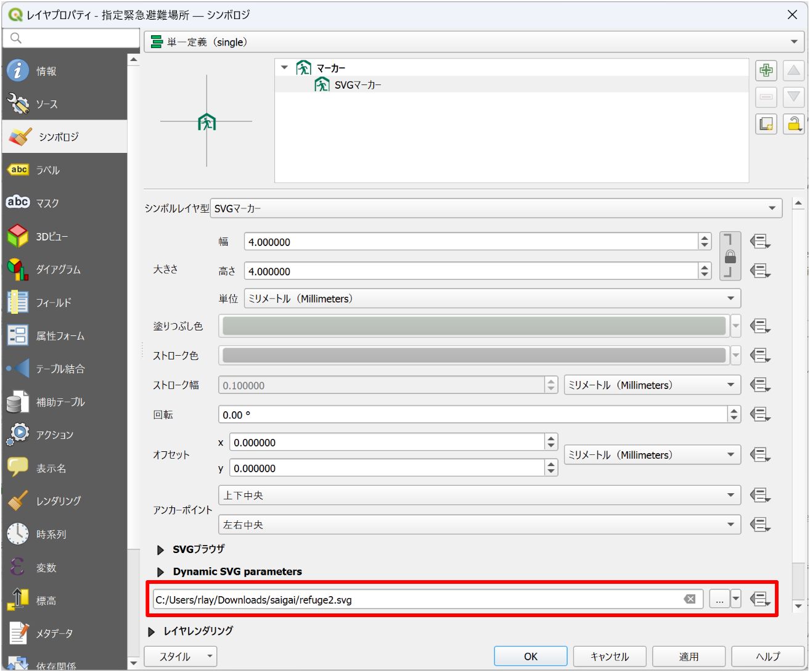
Task: Open data-defined override for width
Action: (760, 242)
